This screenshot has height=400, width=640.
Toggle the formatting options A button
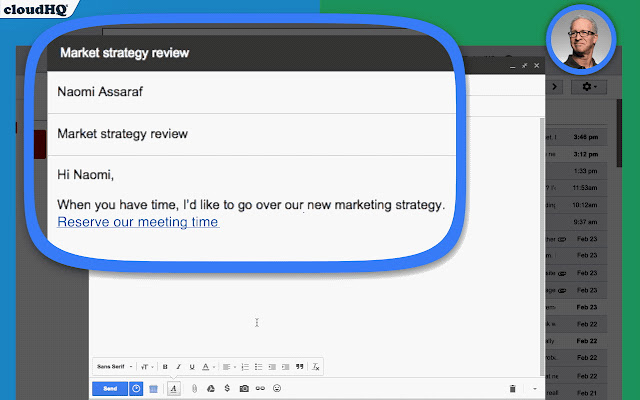click(x=173, y=389)
